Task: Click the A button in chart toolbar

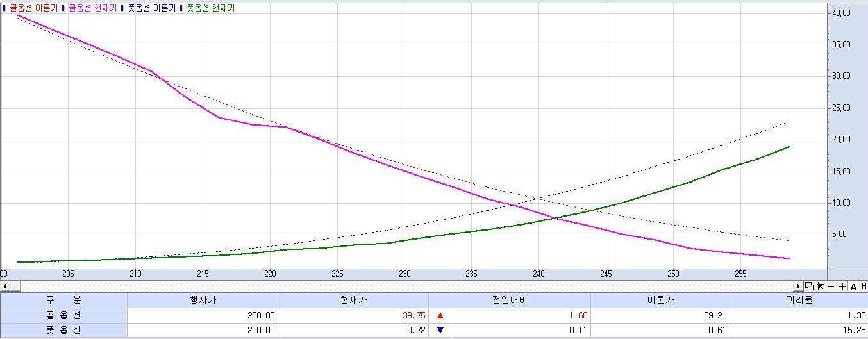Action: (x=853, y=286)
